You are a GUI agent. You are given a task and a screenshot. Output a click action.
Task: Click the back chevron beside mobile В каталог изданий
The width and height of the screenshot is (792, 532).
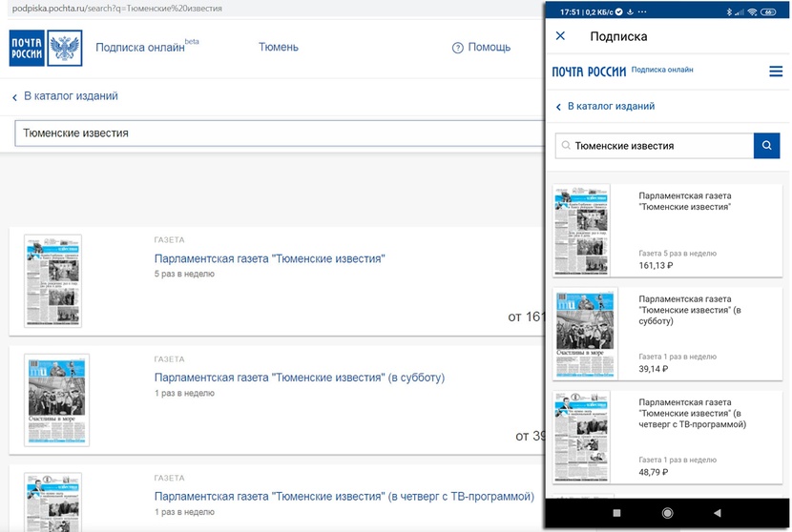[x=558, y=107]
